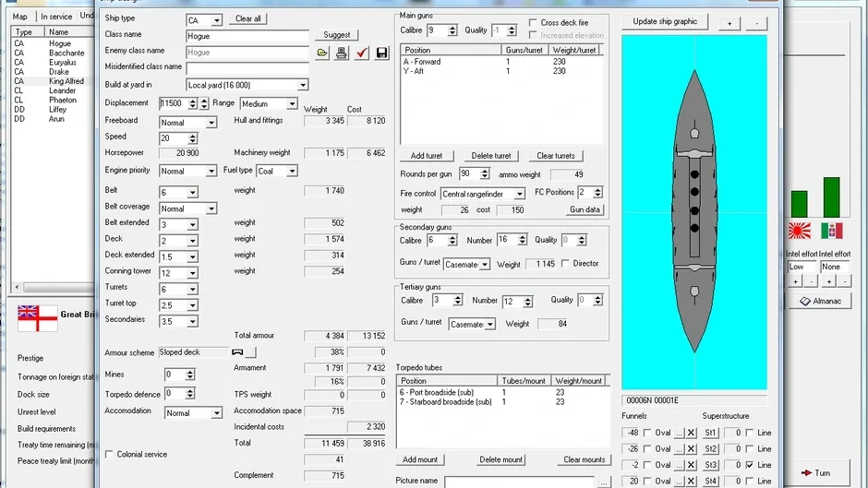End the turn with Turn button
The image size is (868, 488).
[815, 473]
